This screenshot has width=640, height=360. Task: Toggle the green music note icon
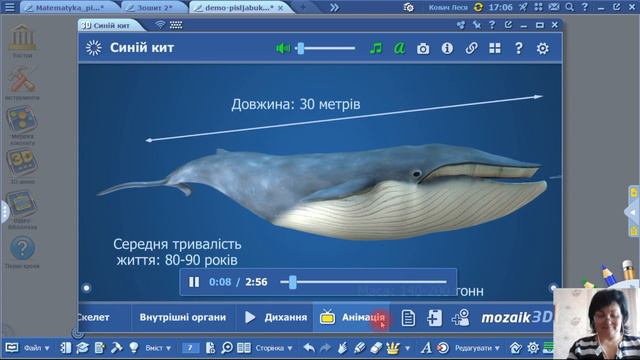376,49
